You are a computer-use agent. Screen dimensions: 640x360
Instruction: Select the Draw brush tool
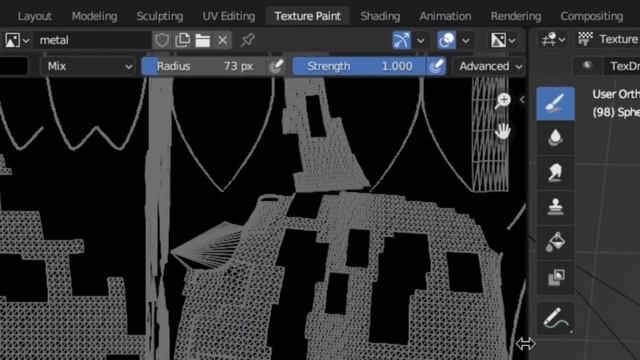555,104
